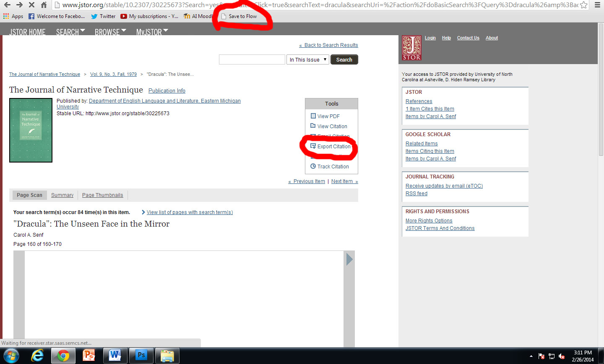This screenshot has height=364, width=604.
Task: Open Items Citing this Item link
Action: tap(430, 151)
